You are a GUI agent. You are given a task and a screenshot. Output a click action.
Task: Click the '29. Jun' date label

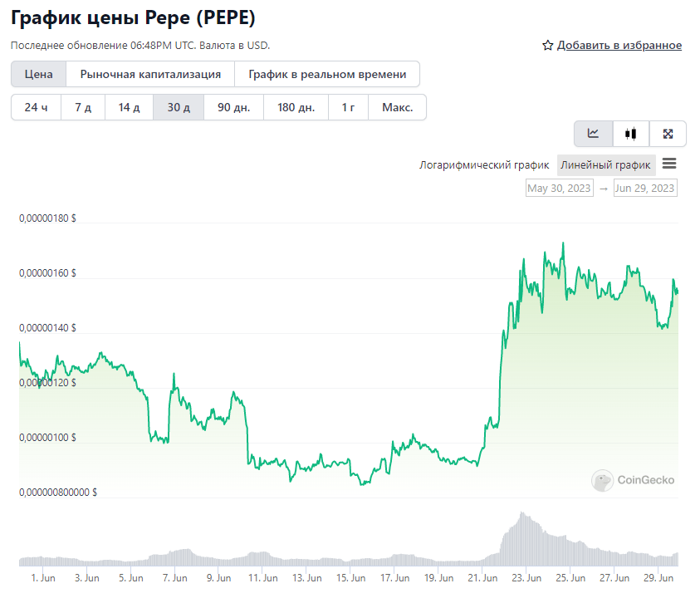658,578
